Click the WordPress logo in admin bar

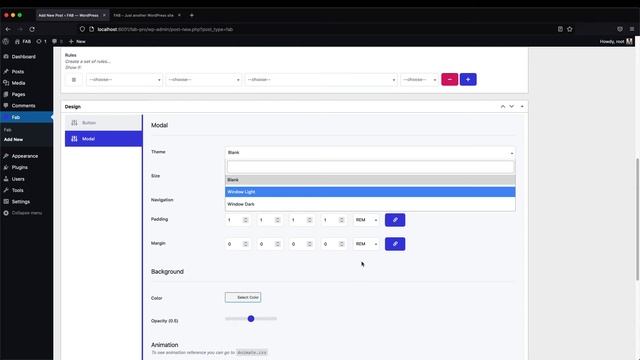click(5, 41)
